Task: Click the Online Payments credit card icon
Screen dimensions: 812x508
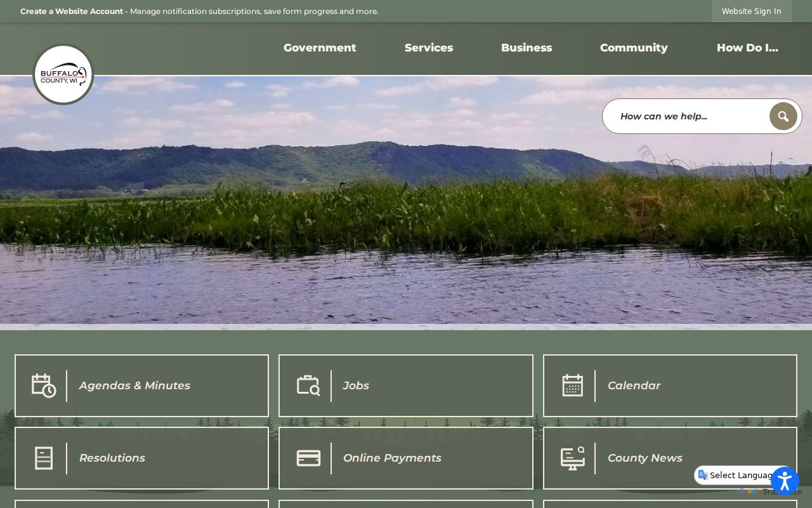Action: click(x=308, y=458)
